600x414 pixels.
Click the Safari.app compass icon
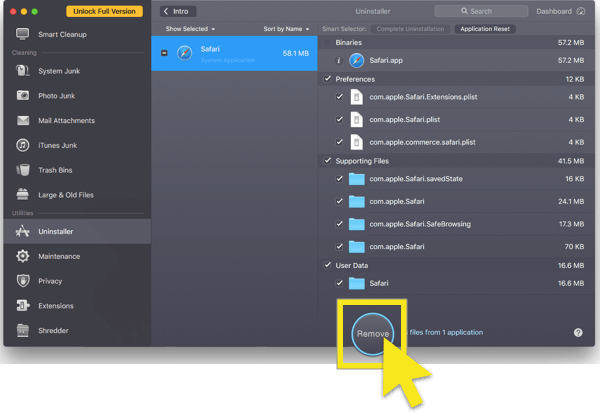(356, 60)
